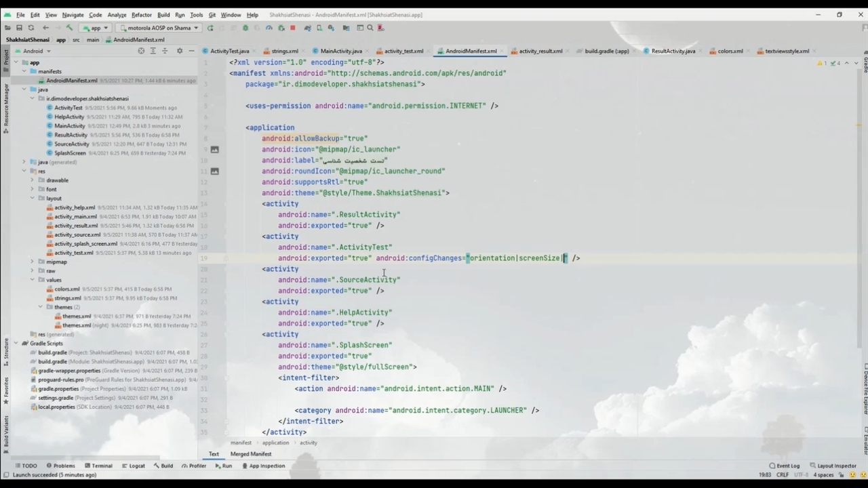Viewport: 868px width, 488px height.
Task: Hide the Project panel with minus icon
Action: coord(192,51)
